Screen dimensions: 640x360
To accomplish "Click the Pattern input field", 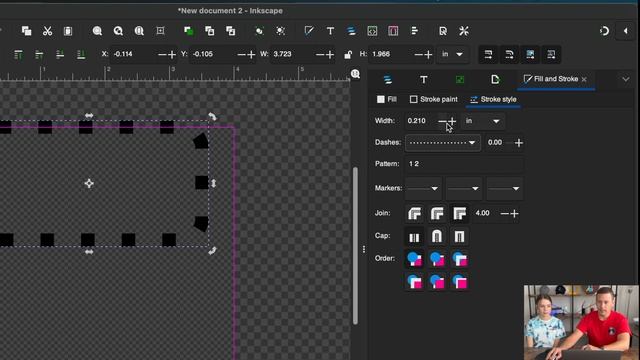I will coord(464,164).
